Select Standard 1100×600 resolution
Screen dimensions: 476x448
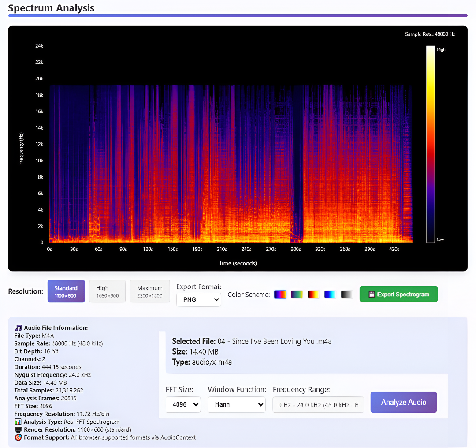pyautogui.click(x=66, y=291)
